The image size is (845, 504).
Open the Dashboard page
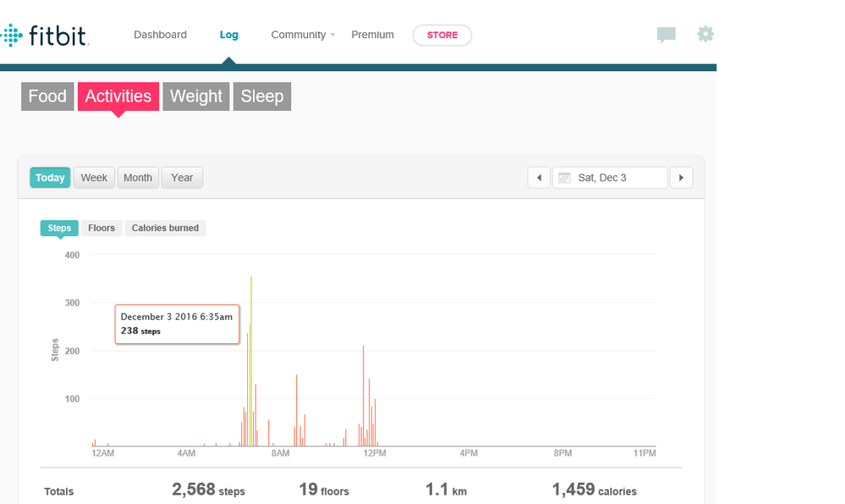point(160,35)
